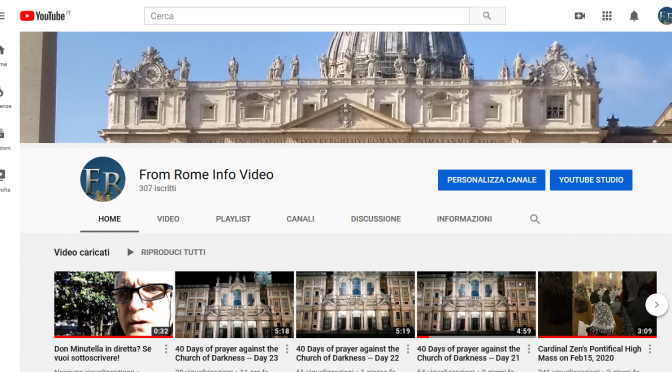Open options menu for Day 21 video
This screenshot has width=672, height=372.
coord(528,349)
